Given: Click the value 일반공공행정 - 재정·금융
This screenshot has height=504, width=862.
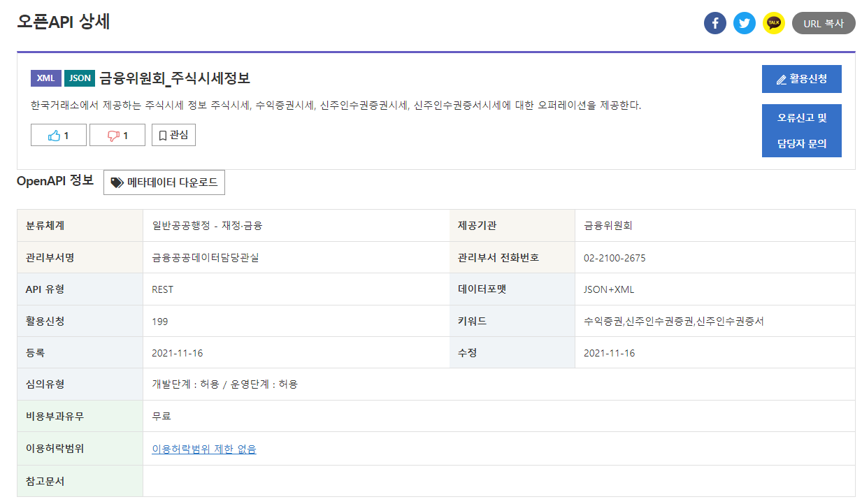Looking at the screenshot, I should click(207, 226).
